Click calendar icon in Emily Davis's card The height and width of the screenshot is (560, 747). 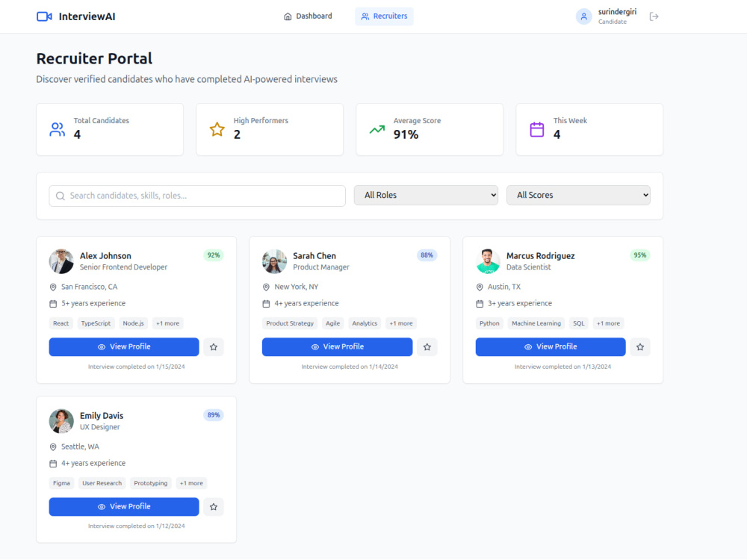(53, 464)
